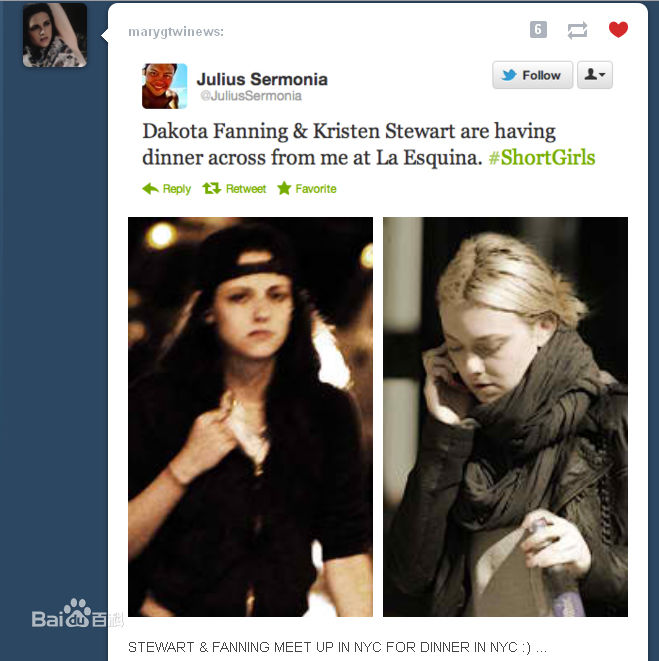
Task: Click the Favorite star icon
Action: point(284,188)
